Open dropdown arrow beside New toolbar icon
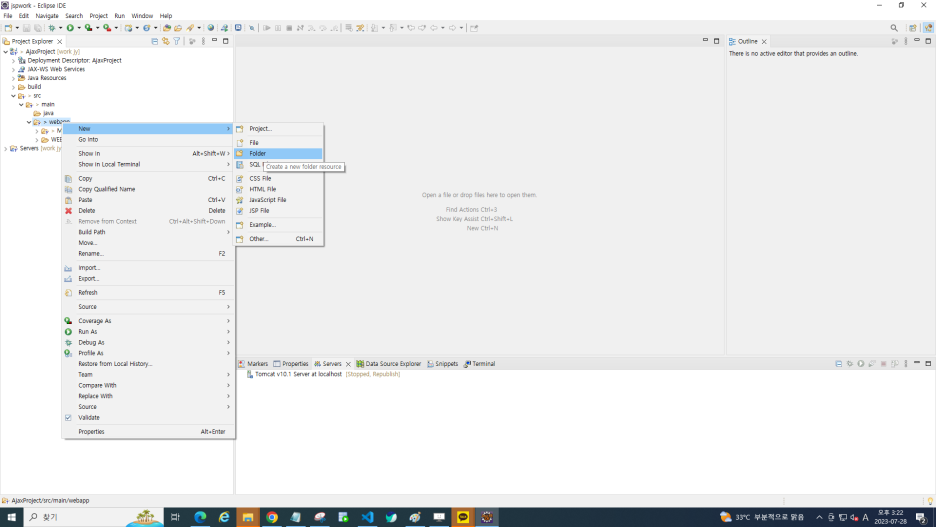Screen dimensions: 936x527 pos(17,28)
